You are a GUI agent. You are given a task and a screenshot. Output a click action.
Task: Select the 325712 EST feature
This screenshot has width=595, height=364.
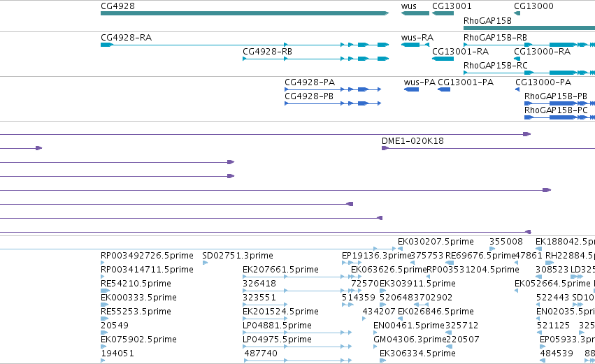[x=449, y=333]
